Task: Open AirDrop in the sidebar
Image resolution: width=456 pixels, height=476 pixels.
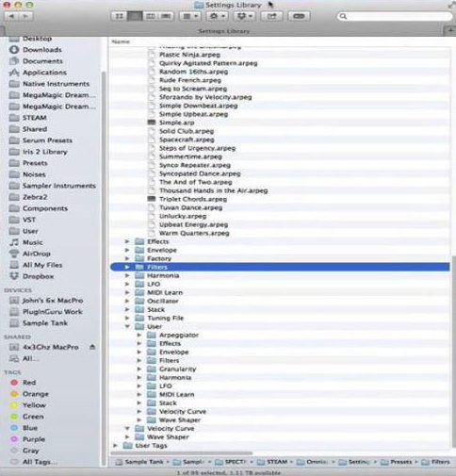Action: [x=37, y=254]
